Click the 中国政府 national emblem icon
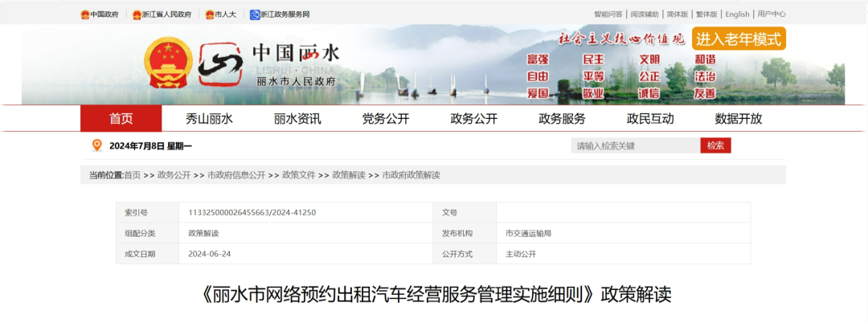Screen dimensions: 868x323 [84, 14]
